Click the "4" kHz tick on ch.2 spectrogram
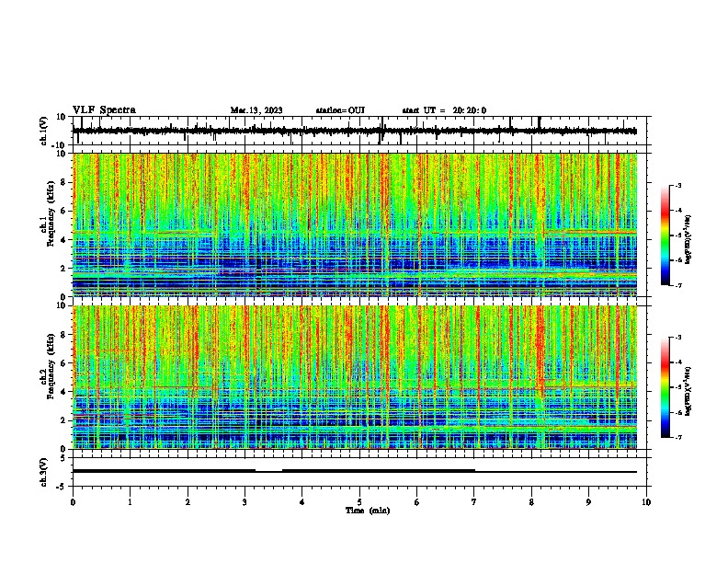The width and height of the screenshot is (728, 563). click(x=63, y=392)
